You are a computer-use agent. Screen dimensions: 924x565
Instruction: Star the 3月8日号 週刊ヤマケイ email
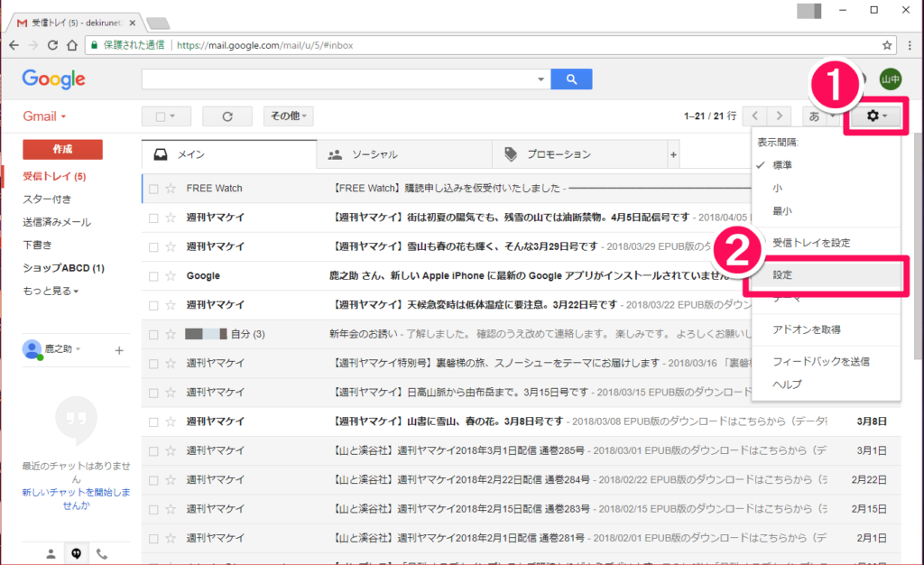point(171,421)
